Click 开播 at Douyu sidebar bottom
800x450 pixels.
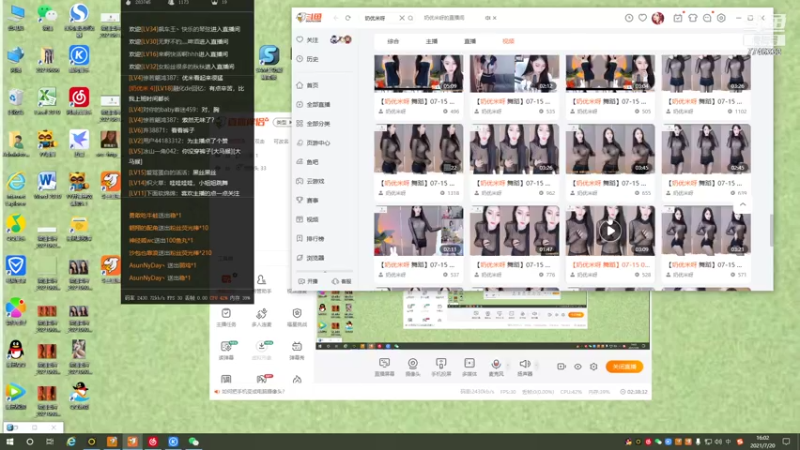coord(308,281)
